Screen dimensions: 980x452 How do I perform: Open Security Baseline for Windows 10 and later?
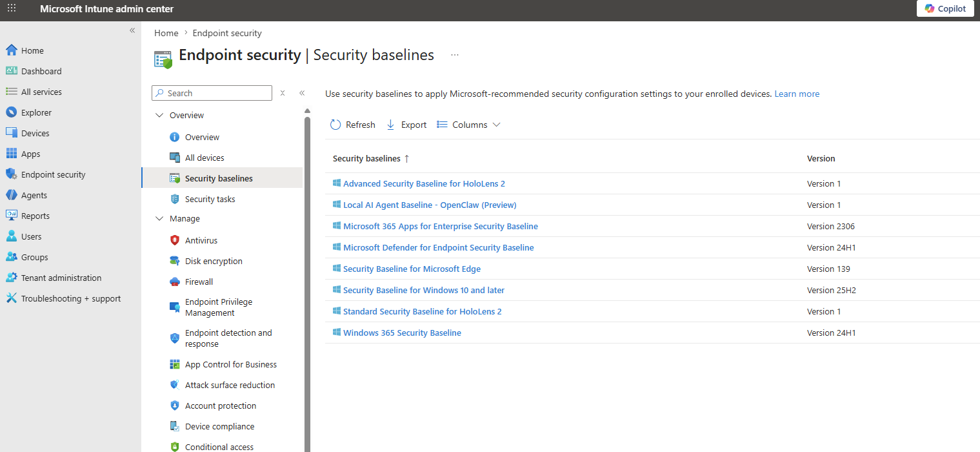[424, 290]
